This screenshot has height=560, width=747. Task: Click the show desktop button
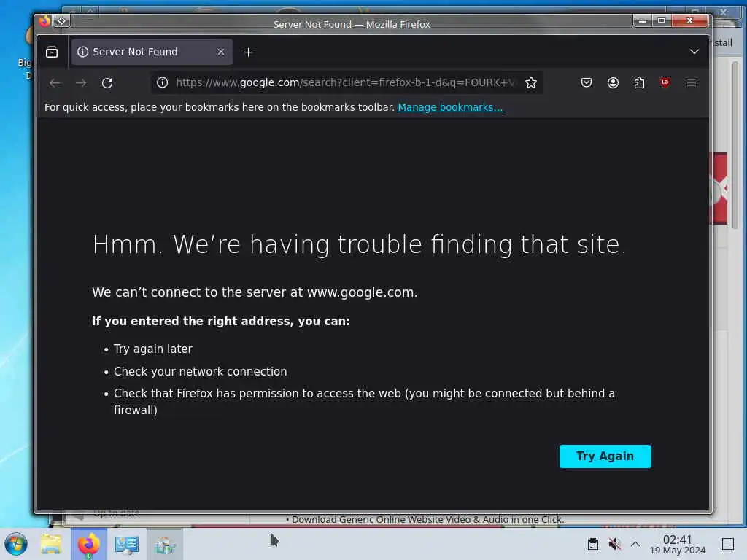pyautogui.click(x=728, y=544)
